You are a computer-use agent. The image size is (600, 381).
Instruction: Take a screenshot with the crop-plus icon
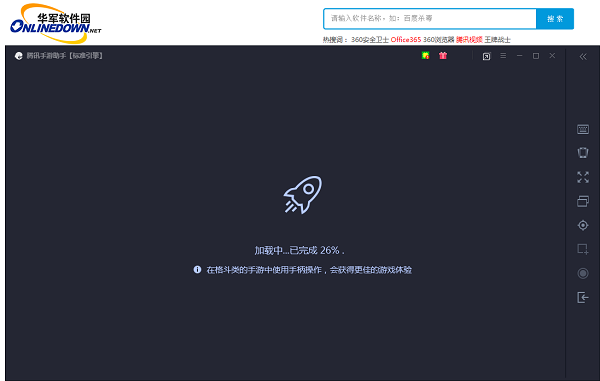click(x=583, y=249)
